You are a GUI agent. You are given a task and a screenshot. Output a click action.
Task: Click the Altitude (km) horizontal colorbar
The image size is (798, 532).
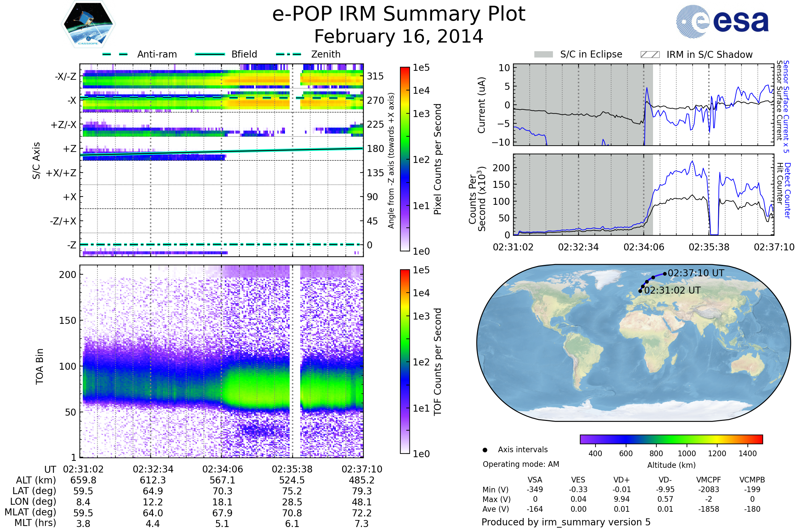671,439
